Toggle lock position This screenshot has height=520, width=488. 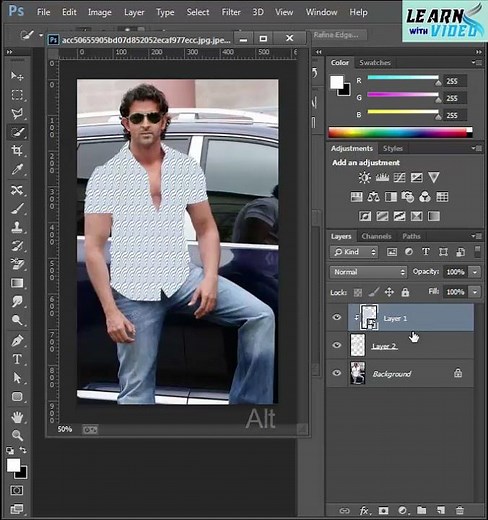click(389, 292)
